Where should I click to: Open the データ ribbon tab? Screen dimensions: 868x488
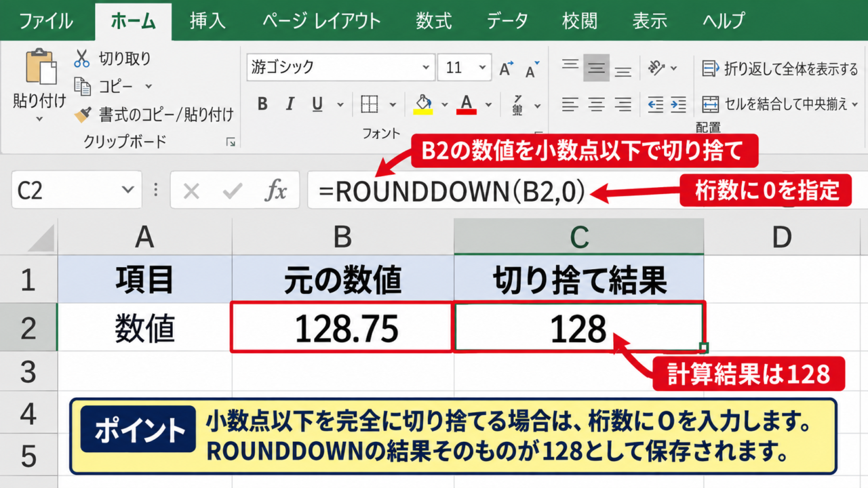point(507,20)
